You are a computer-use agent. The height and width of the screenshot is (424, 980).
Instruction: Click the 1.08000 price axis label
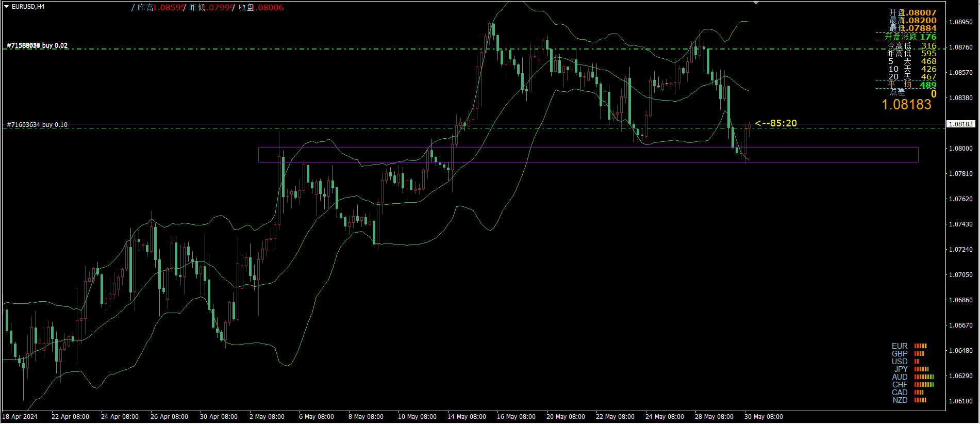[961, 149]
